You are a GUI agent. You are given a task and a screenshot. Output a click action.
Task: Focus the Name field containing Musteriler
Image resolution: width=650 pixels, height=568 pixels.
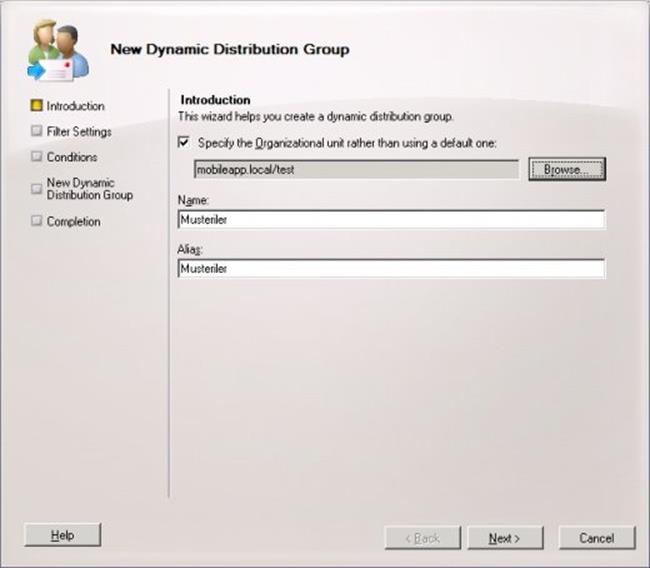click(x=391, y=219)
